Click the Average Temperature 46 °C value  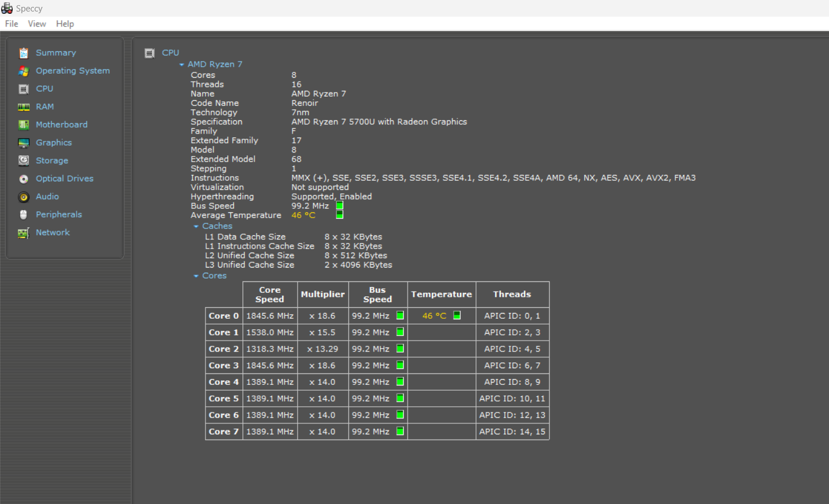(x=303, y=215)
